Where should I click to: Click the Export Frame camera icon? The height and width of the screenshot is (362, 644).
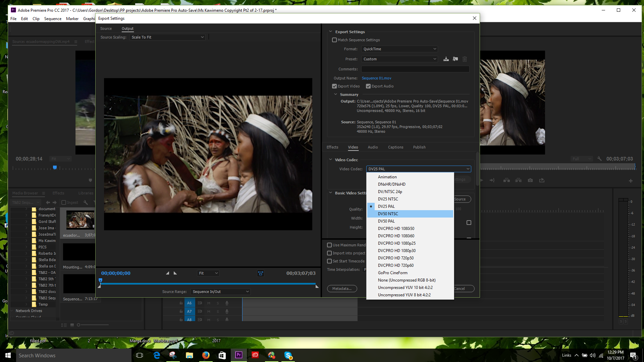(x=530, y=180)
